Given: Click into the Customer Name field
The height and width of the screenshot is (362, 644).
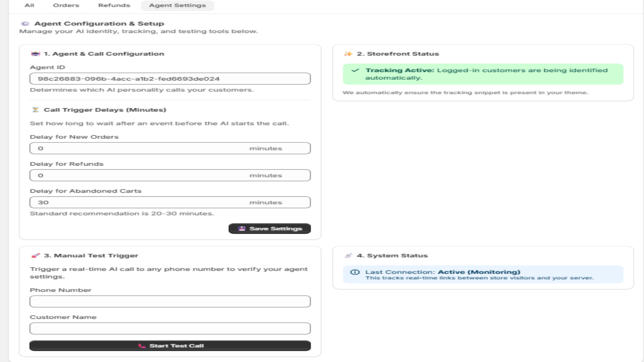Looking at the screenshot, I should (170, 329).
